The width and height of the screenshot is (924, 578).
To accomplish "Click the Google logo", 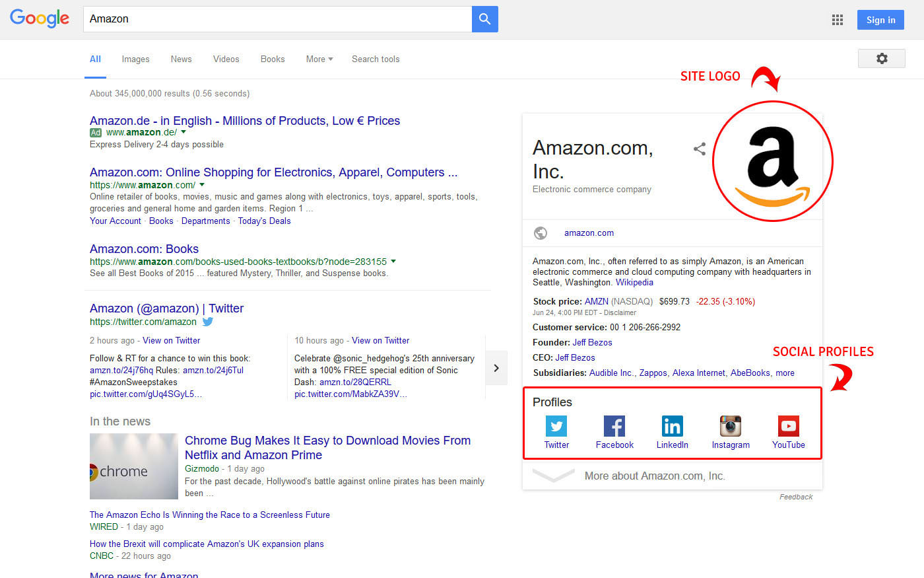I will (x=40, y=18).
